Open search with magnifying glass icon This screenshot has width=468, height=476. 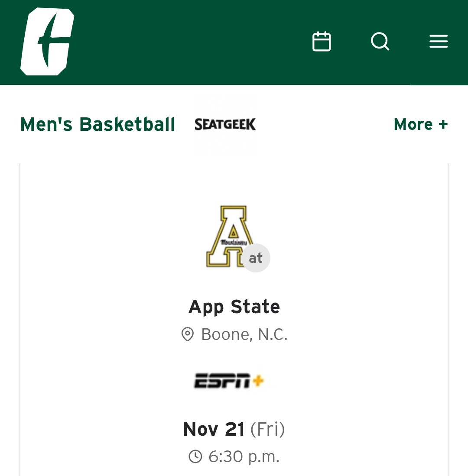[x=380, y=42]
